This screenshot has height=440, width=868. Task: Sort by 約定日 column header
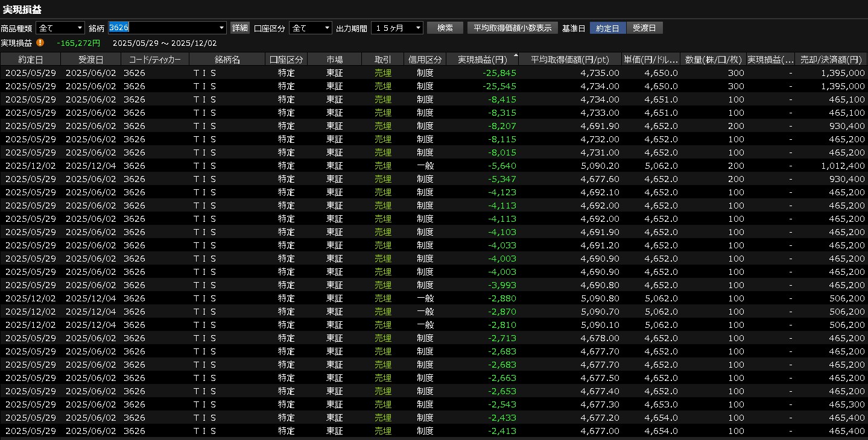(x=30, y=59)
